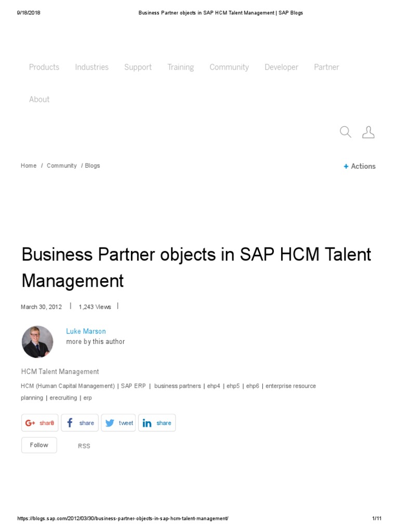Open the ehp5 tag
The height and width of the screenshot is (532, 399).
coord(233,386)
